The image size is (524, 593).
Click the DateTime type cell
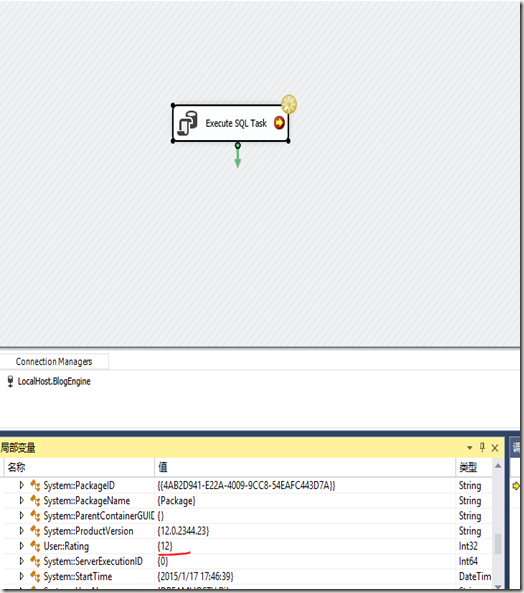pyautogui.click(x=475, y=576)
